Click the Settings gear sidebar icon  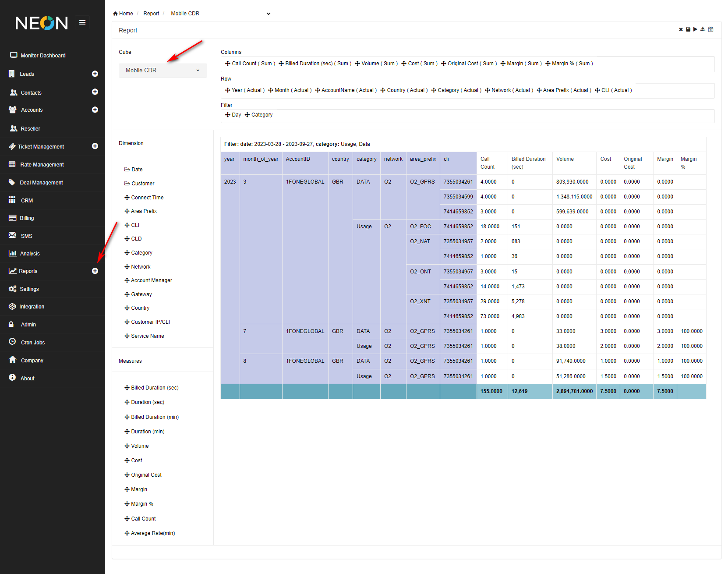pos(12,289)
